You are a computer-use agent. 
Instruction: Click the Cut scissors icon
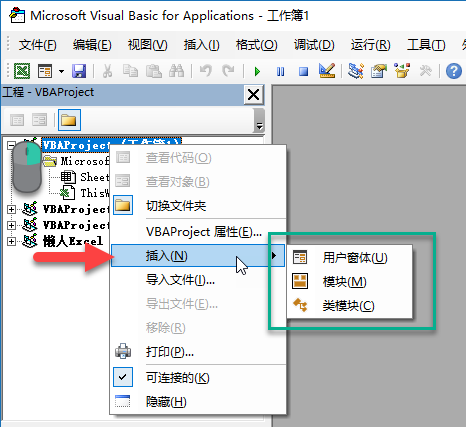click(x=107, y=71)
